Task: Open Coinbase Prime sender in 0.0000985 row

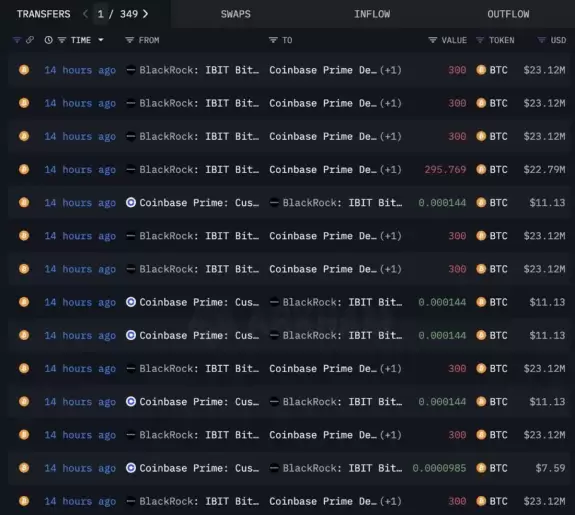Action: 199,468
